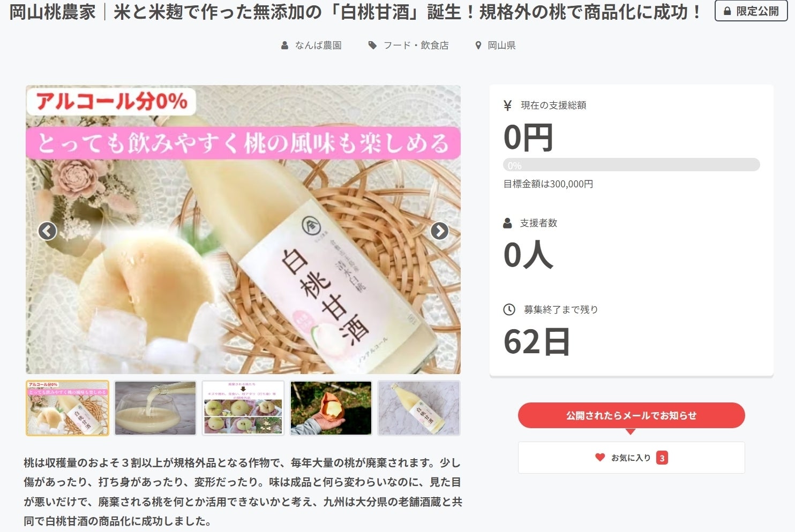
Task: Click the person icon beside なんば農園
Action: [285, 45]
